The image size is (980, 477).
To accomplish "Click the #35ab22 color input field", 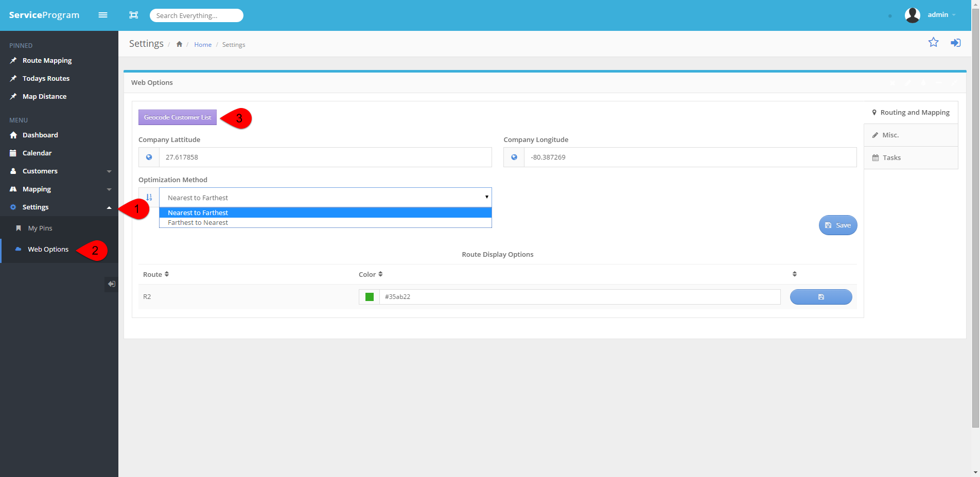I will [x=580, y=297].
